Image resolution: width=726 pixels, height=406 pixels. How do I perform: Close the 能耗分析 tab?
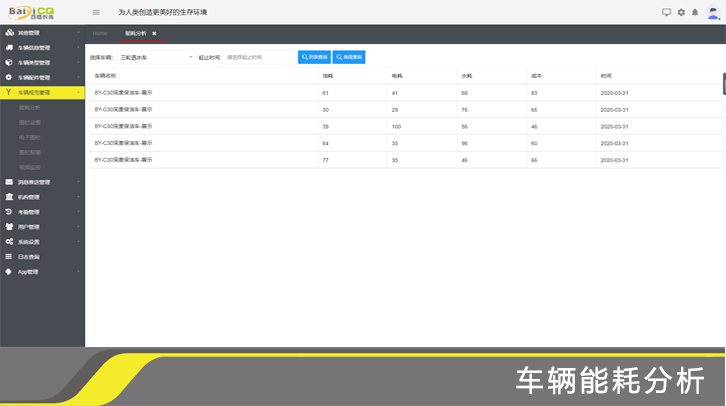click(x=154, y=33)
